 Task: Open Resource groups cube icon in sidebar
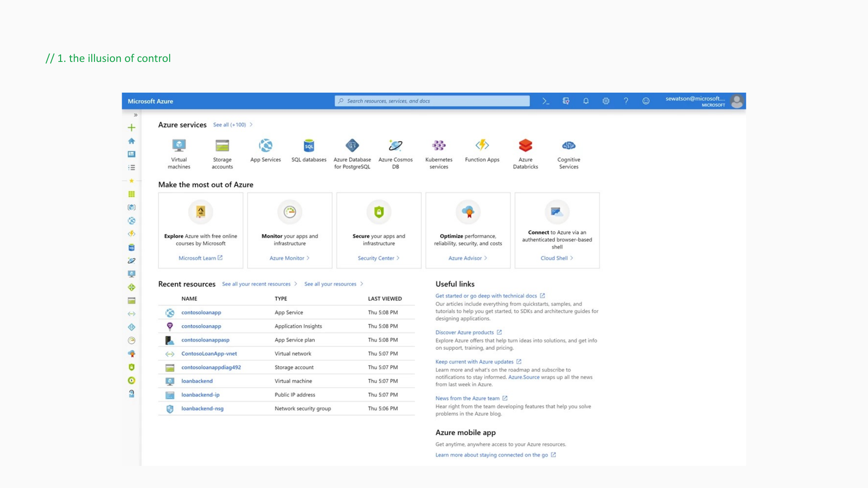click(x=132, y=207)
